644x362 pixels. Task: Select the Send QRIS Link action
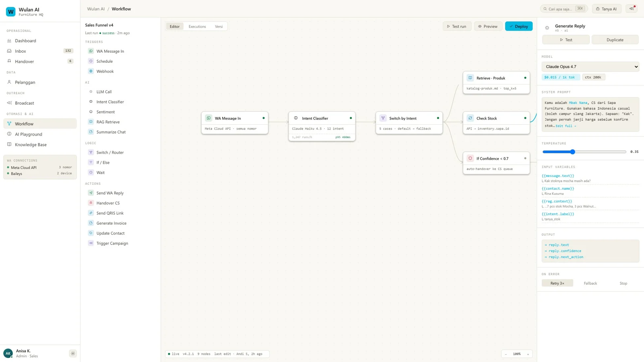point(109,213)
